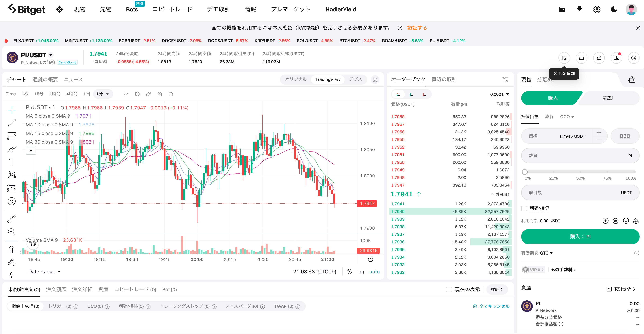The width and height of the screenshot is (644, 334).
Task: Check the 現在の表示 checkbox
Action: (449, 289)
